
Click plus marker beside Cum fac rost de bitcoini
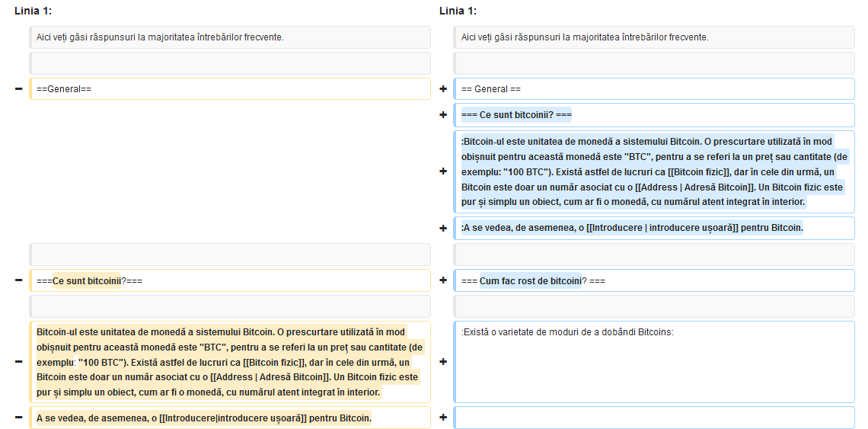coord(443,280)
